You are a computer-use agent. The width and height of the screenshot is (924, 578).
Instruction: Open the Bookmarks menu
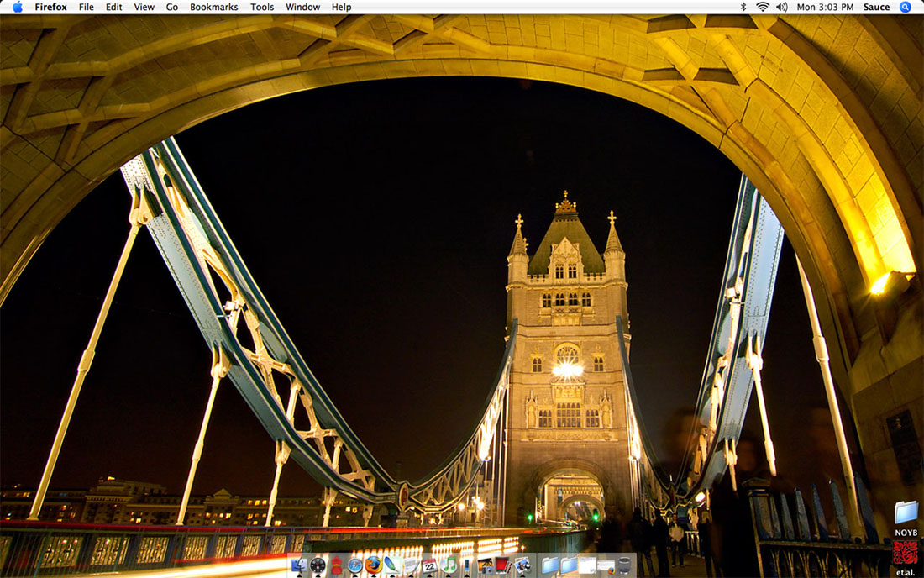214,7
